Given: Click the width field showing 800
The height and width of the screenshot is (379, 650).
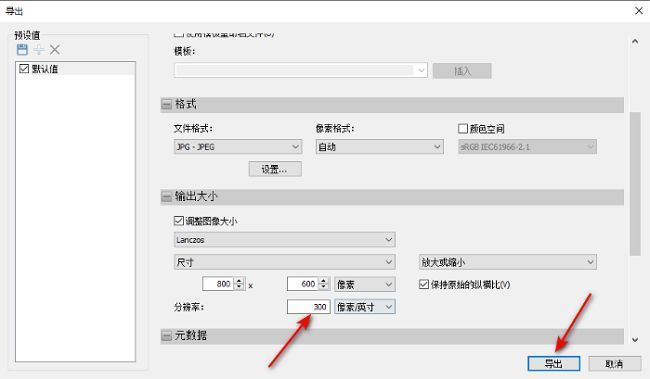Looking at the screenshot, I should click(218, 284).
